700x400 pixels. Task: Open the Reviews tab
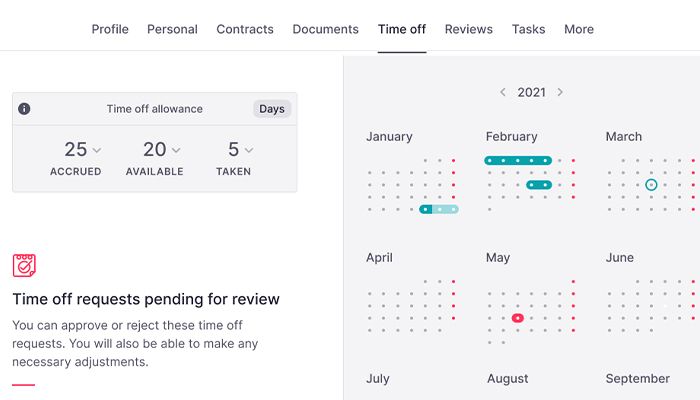pyautogui.click(x=468, y=29)
